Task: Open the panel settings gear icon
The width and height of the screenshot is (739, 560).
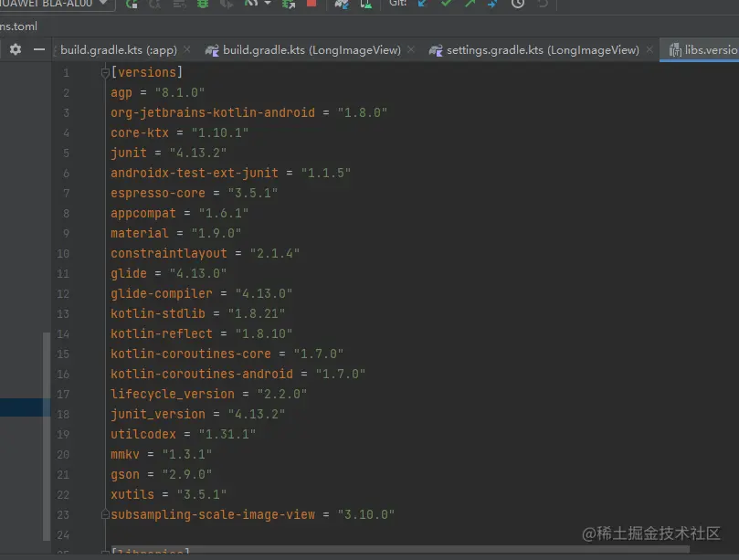Action: (x=16, y=49)
